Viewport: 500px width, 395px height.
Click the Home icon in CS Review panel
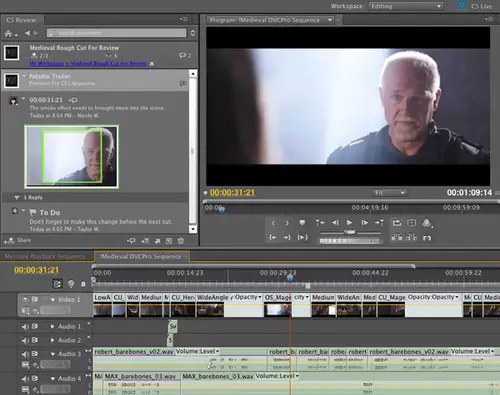[9, 33]
